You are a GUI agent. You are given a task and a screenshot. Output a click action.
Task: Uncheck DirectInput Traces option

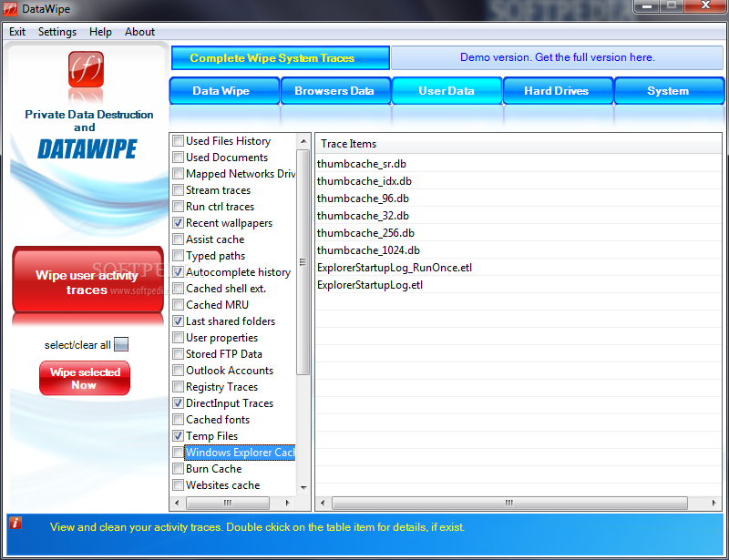point(178,402)
